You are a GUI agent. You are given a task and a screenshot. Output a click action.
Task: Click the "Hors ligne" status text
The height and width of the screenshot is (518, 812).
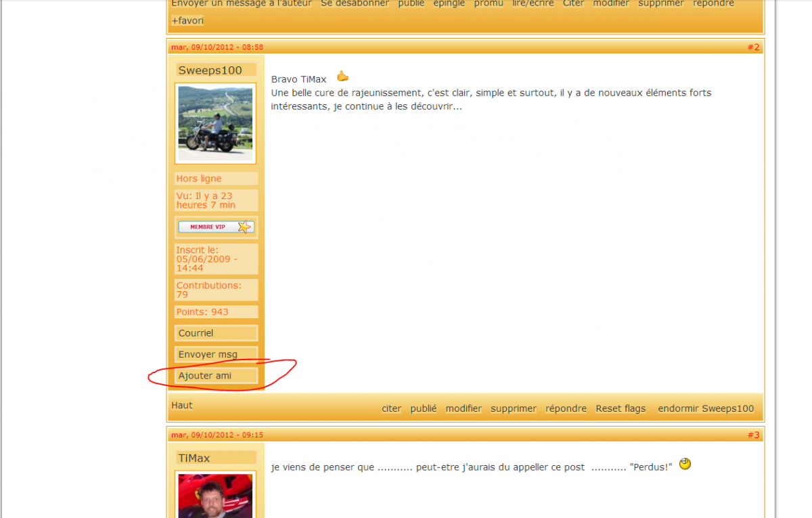click(199, 179)
